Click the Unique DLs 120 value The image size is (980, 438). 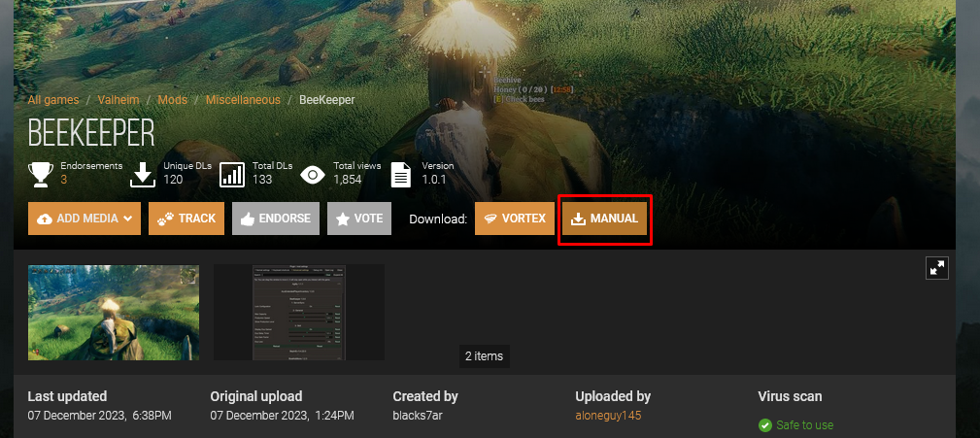(173, 180)
